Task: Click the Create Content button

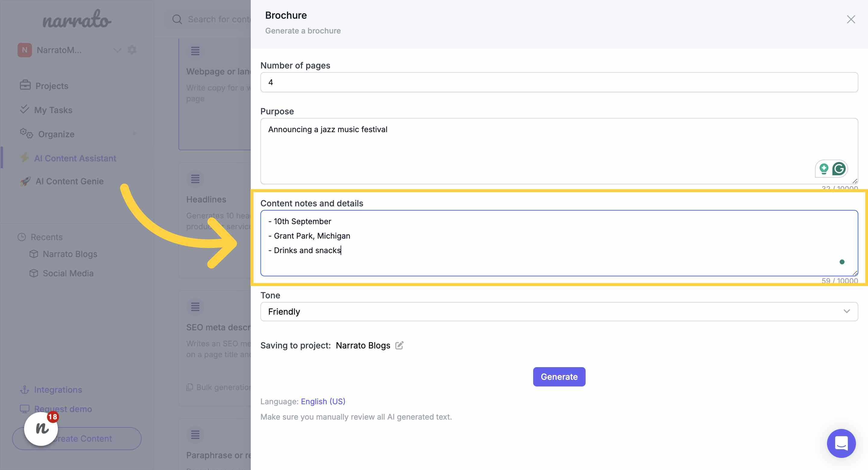Action: (x=77, y=438)
